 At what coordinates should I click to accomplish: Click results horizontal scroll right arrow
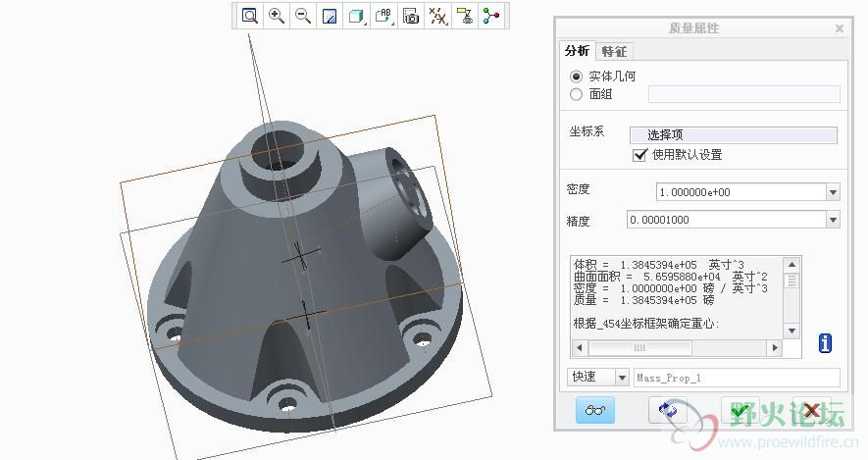[775, 348]
